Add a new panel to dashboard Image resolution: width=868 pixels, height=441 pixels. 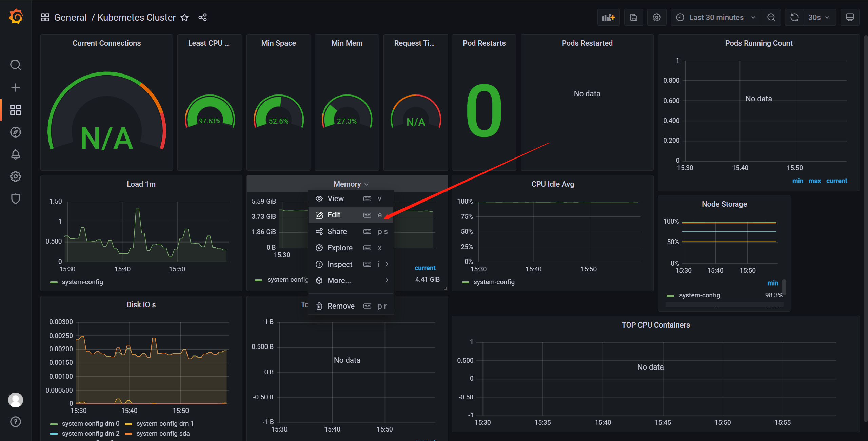coord(608,17)
